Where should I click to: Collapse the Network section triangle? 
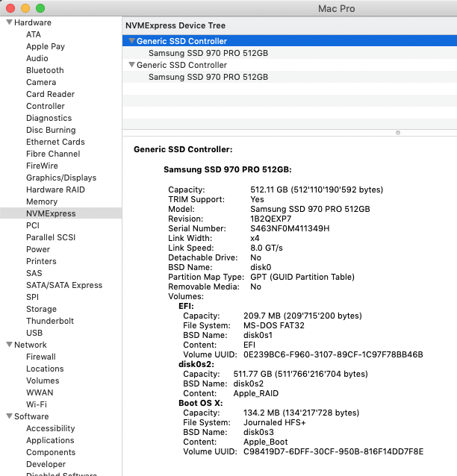coord(10,345)
